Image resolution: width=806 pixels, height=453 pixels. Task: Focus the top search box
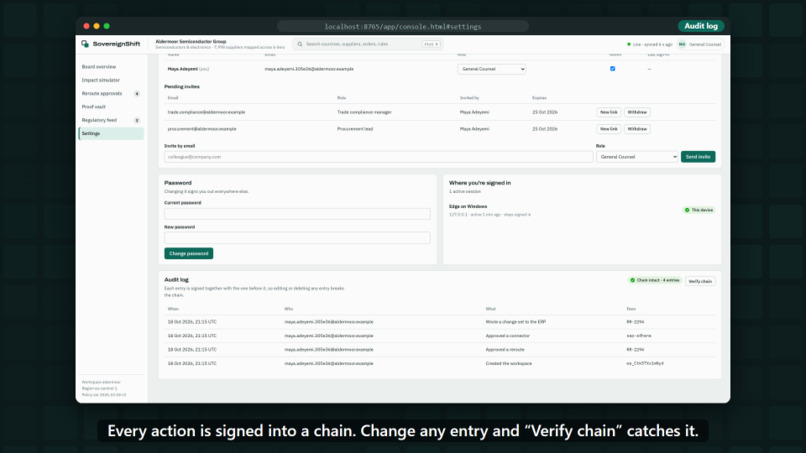pyautogui.click(x=368, y=44)
